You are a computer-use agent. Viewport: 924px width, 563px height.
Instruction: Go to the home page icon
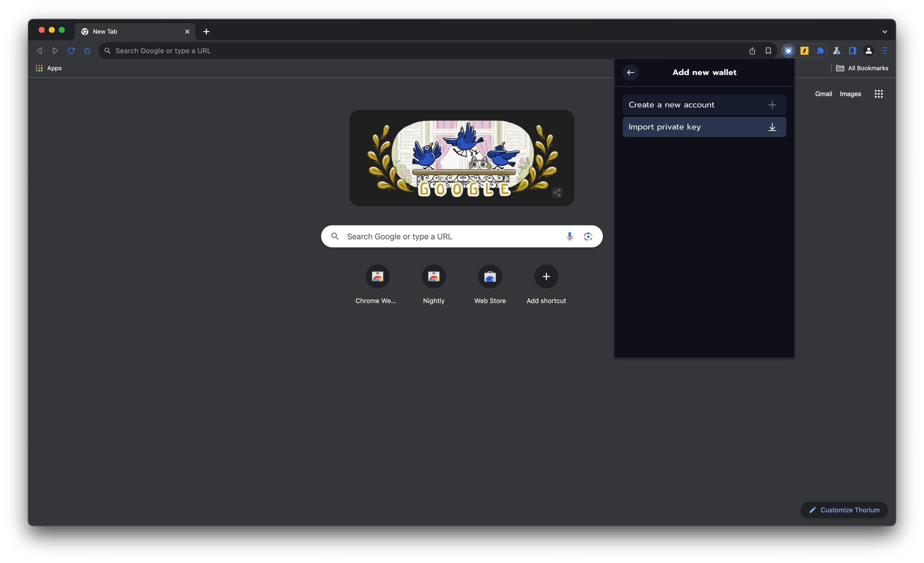coord(87,51)
